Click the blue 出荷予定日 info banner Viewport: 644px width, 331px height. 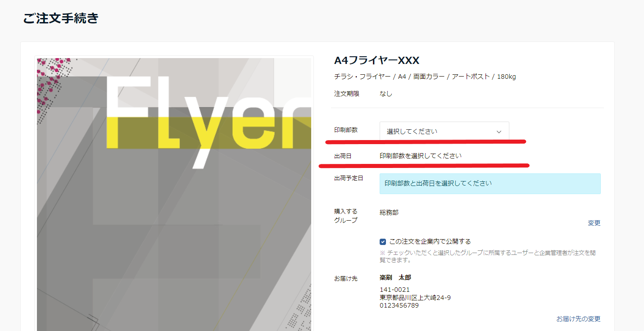pos(490,184)
